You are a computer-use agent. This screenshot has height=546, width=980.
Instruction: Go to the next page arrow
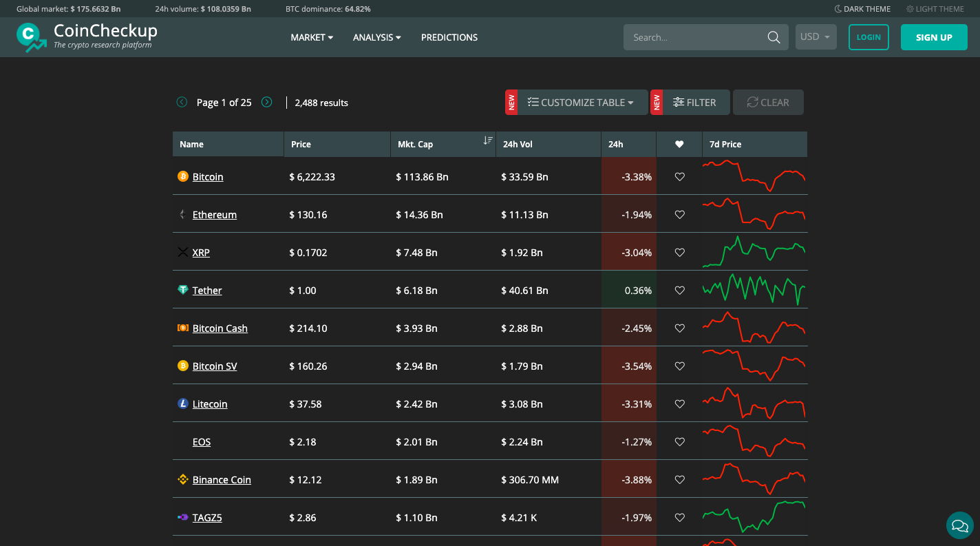(x=267, y=103)
